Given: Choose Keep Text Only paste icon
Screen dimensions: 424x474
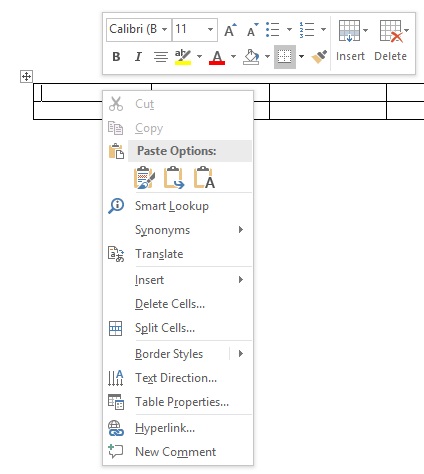Looking at the screenshot, I should pos(204,177).
